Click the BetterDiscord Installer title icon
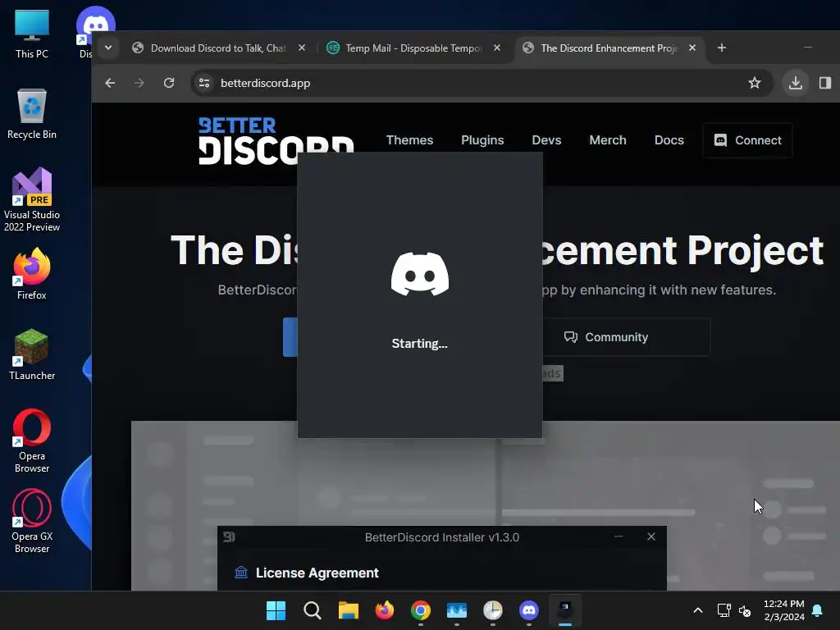 pos(230,536)
